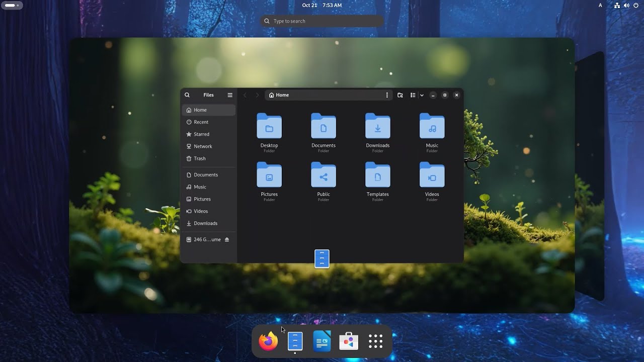Open the Templates folder icon
The image size is (644, 362).
tap(378, 174)
